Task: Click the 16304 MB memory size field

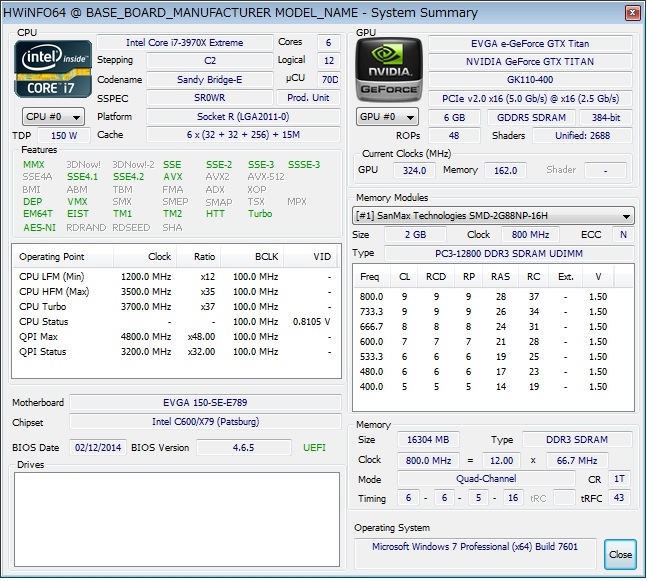Action: (x=428, y=440)
